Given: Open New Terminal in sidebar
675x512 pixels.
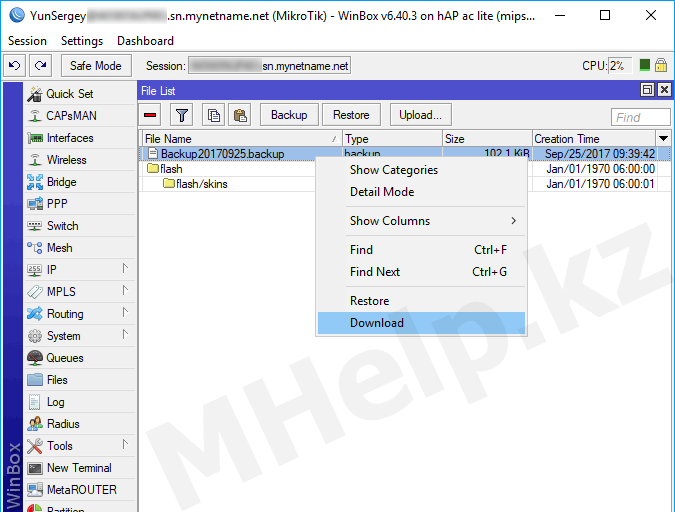Looking at the screenshot, I should pyautogui.click(x=80, y=468).
